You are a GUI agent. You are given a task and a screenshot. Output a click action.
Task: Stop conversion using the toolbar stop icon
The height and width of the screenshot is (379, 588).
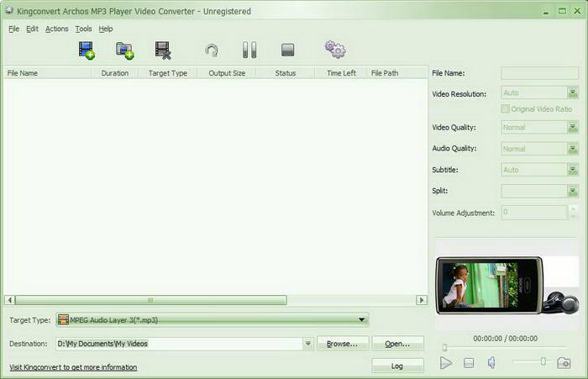(288, 50)
